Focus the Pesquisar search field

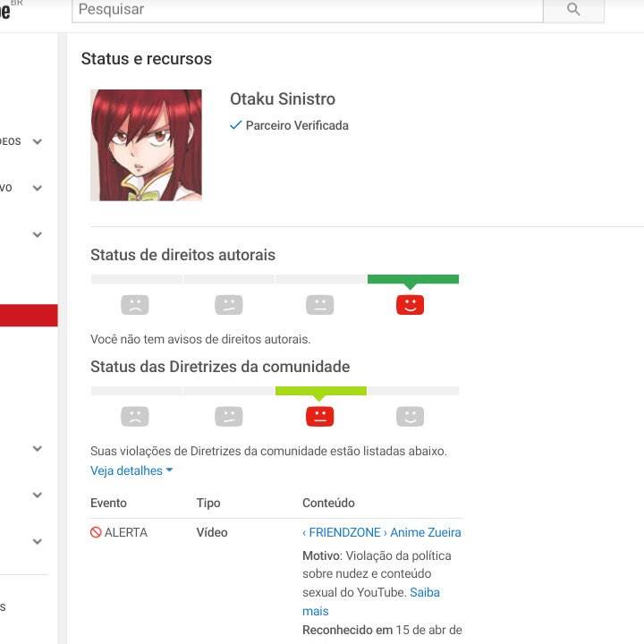[x=307, y=10]
